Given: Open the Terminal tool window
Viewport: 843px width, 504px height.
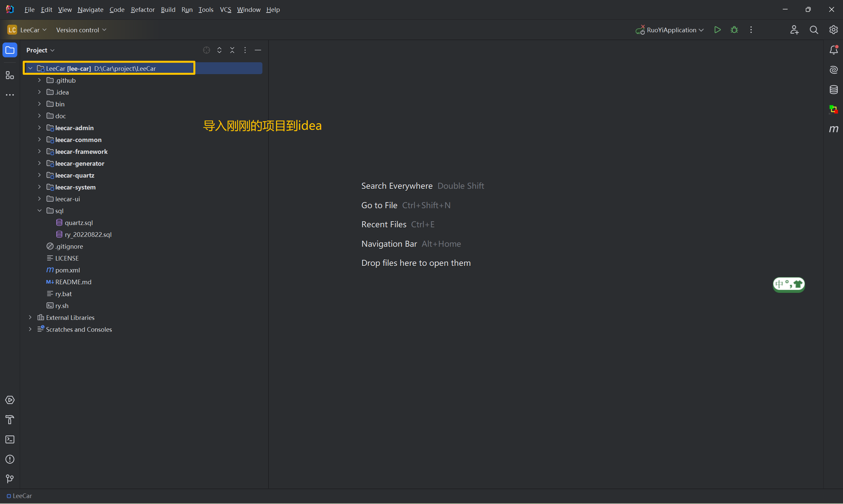Looking at the screenshot, I should pos(10,439).
